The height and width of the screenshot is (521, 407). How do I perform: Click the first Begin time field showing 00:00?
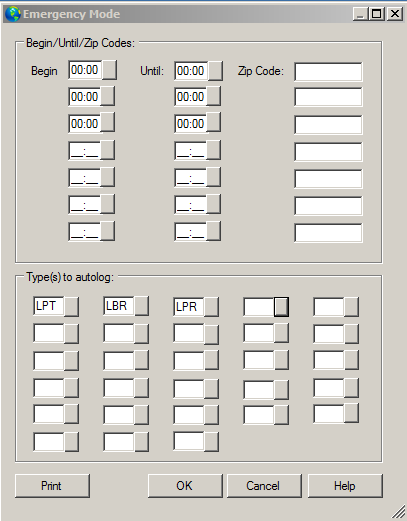click(85, 70)
